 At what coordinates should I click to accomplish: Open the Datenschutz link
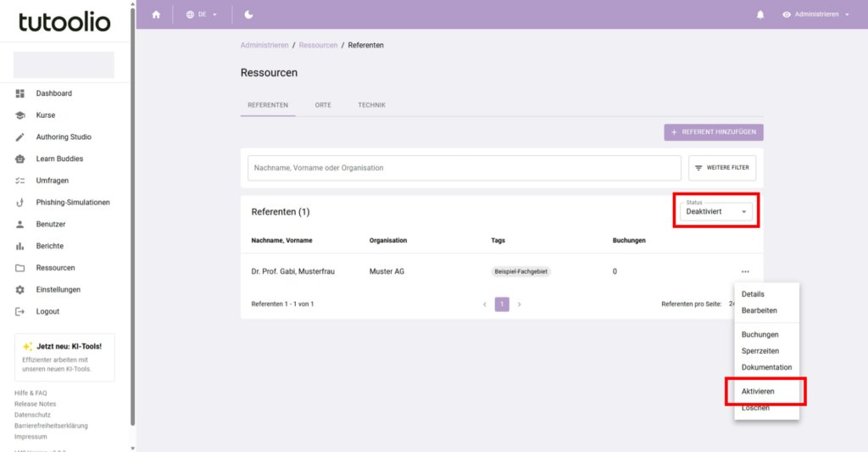point(32,415)
